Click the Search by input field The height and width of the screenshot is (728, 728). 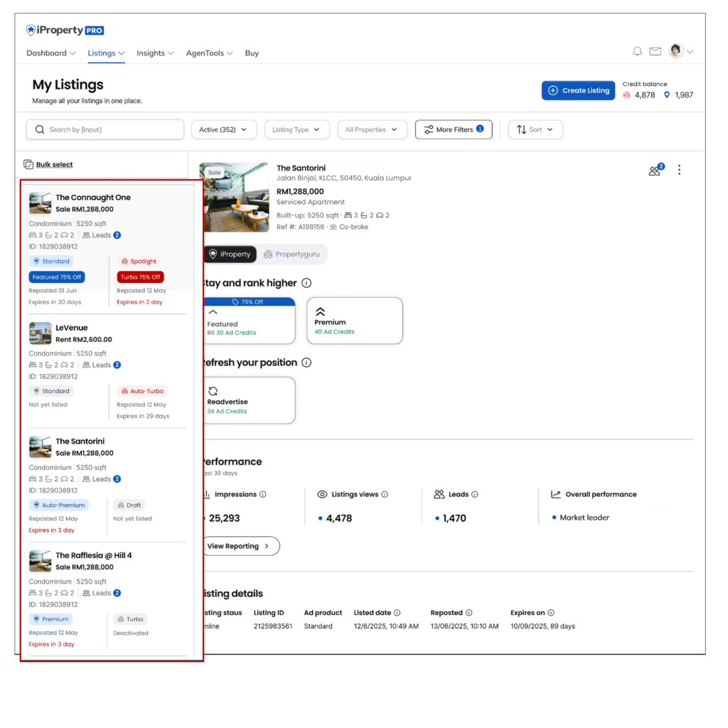[x=105, y=130]
